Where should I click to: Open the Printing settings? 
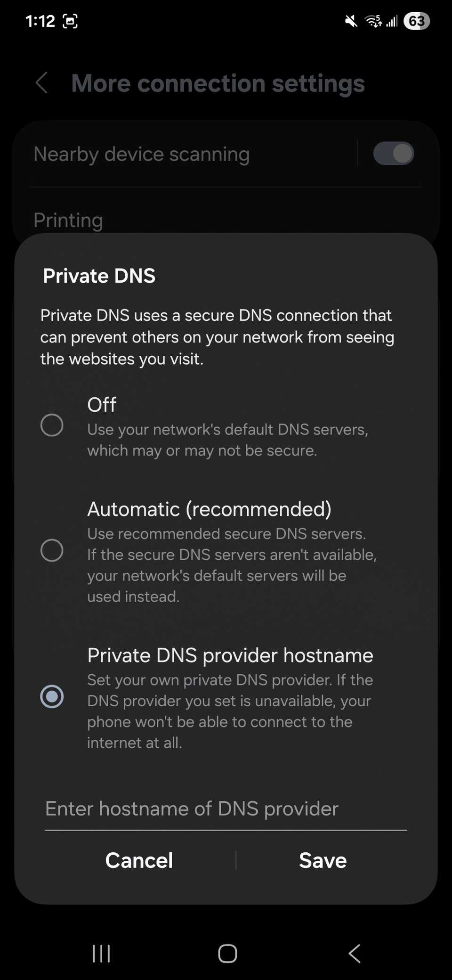click(68, 220)
